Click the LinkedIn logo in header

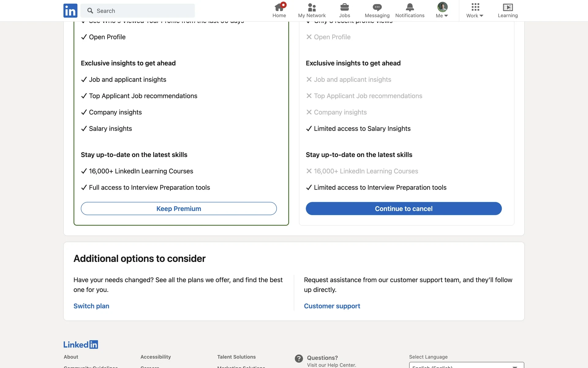70,11
